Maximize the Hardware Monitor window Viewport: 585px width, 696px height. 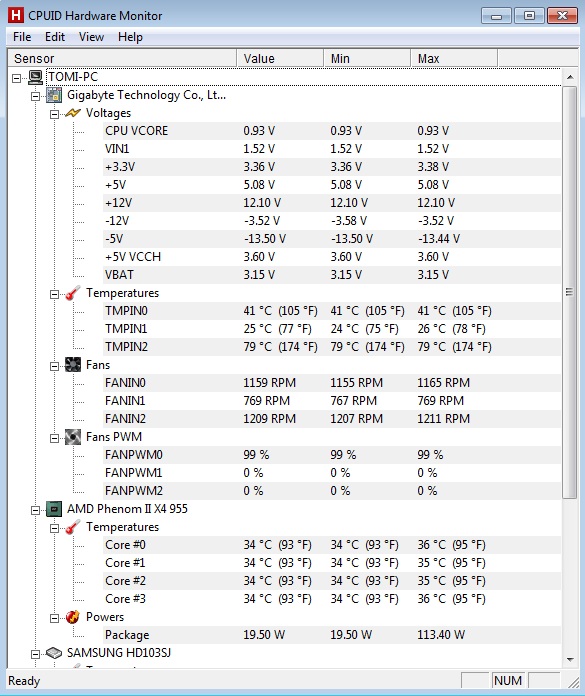[x=529, y=16]
